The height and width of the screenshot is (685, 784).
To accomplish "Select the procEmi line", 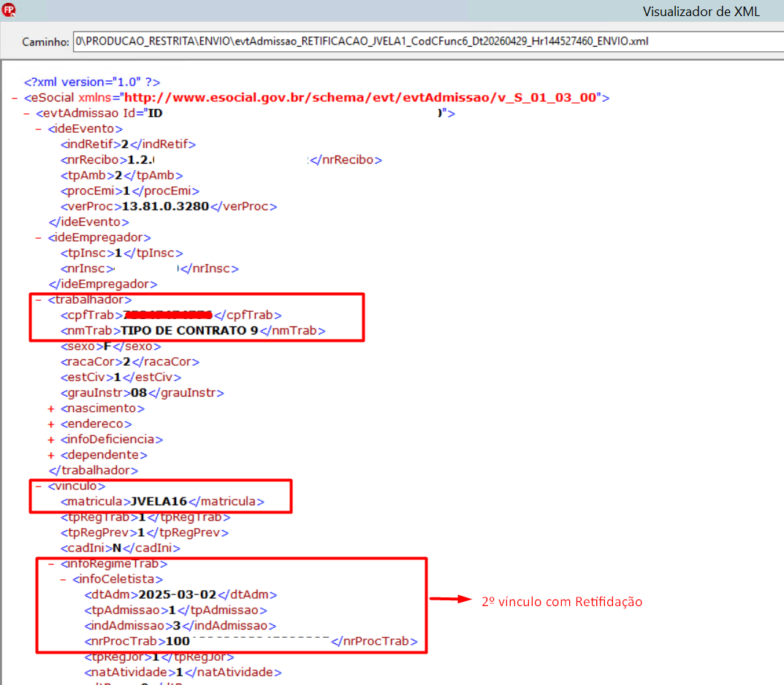I will 130,191.
